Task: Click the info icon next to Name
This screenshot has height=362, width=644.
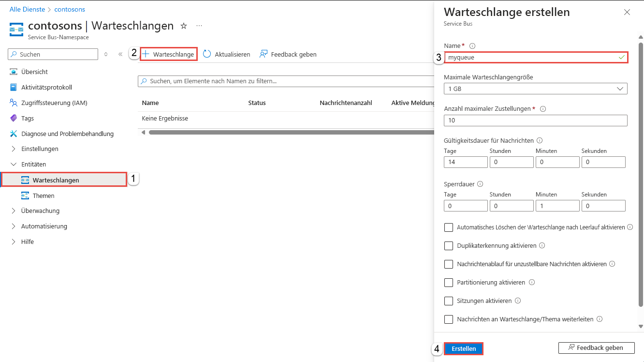Action: pos(472,46)
